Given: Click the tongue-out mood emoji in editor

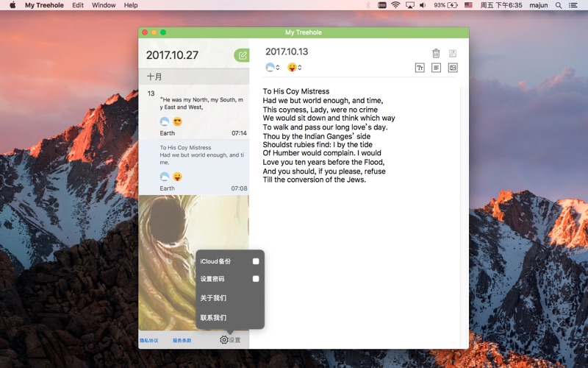Looking at the screenshot, I should pyautogui.click(x=292, y=67).
